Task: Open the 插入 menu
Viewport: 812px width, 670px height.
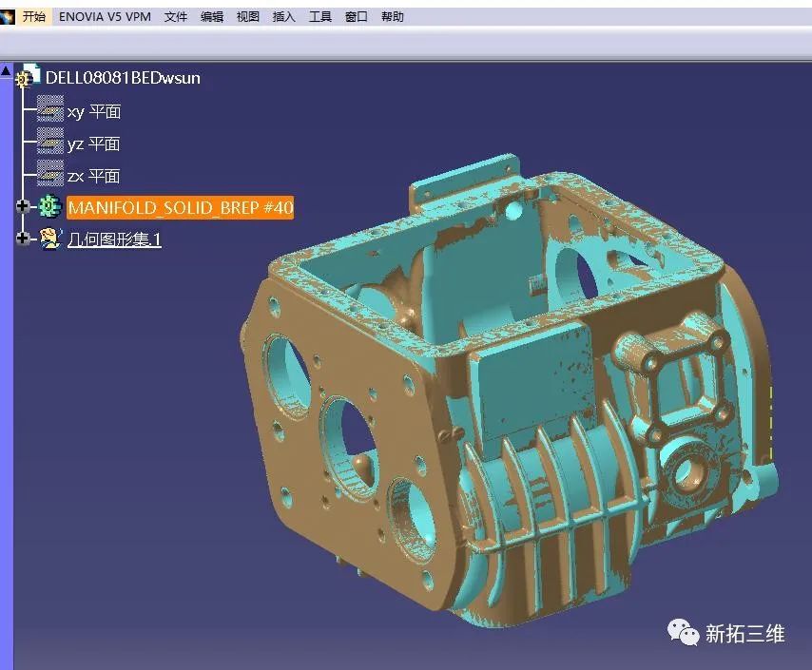Action: tap(283, 16)
